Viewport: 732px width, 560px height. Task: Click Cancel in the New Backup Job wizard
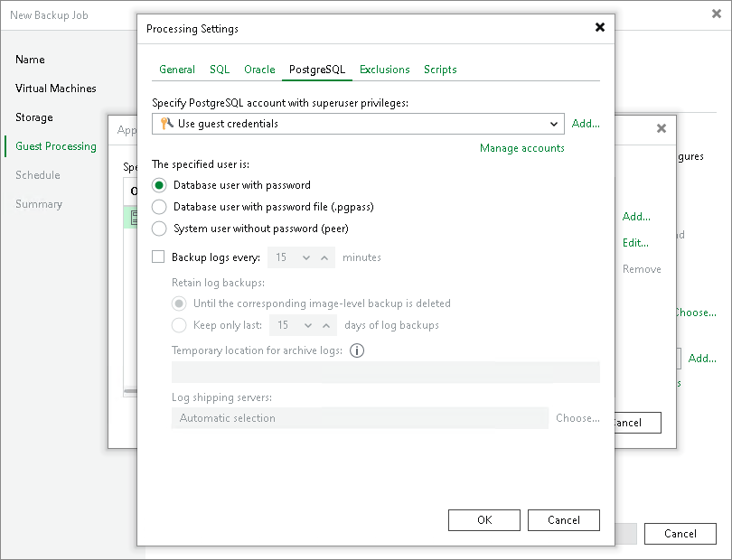(680, 534)
